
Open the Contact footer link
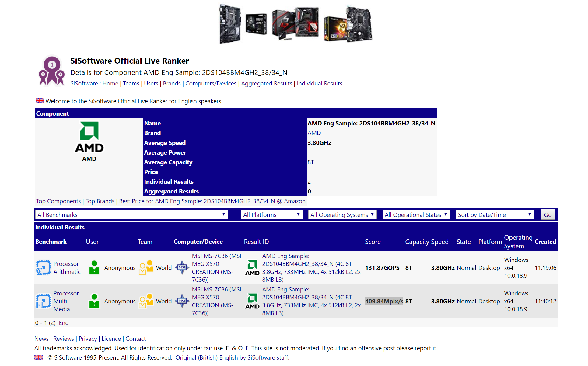[136, 339]
